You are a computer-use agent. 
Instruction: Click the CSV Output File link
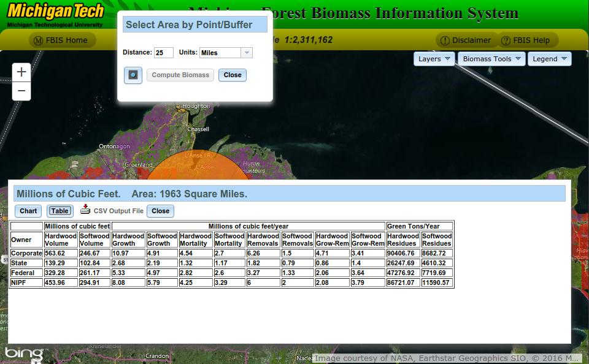tap(118, 211)
